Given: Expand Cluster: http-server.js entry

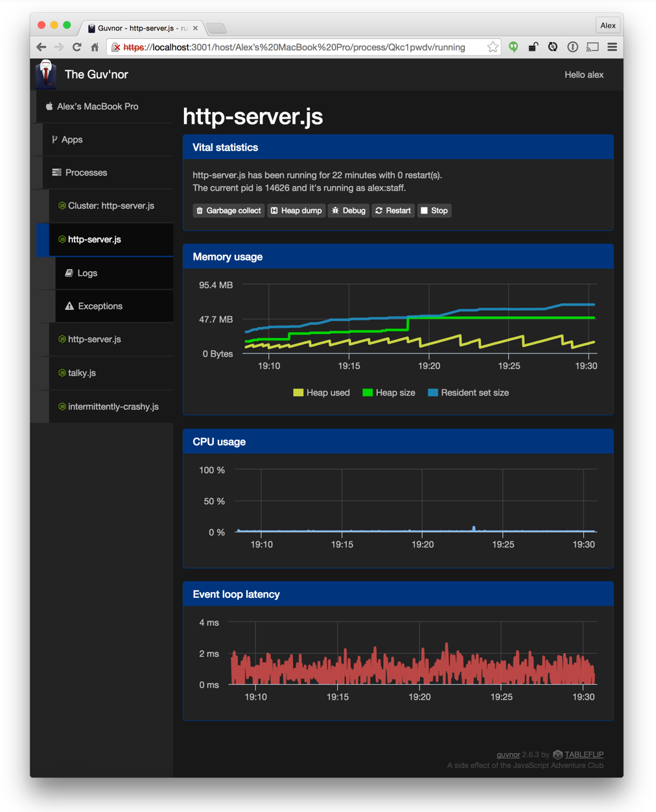Looking at the screenshot, I should (111, 206).
